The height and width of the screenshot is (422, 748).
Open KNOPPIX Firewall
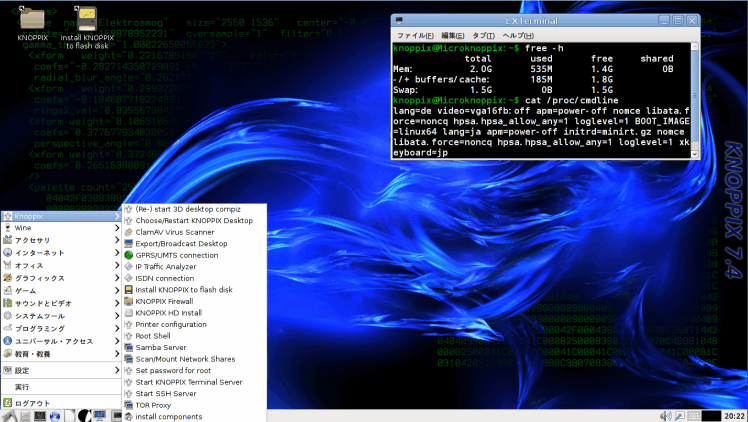(195, 301)
